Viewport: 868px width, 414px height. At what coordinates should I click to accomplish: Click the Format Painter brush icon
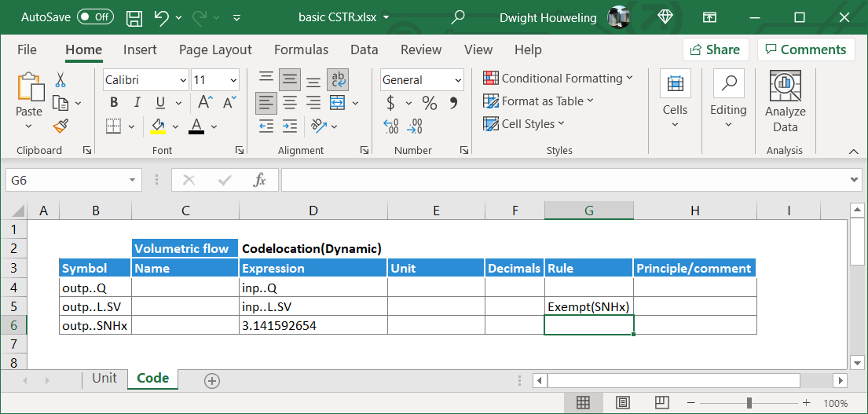[60, 126]
